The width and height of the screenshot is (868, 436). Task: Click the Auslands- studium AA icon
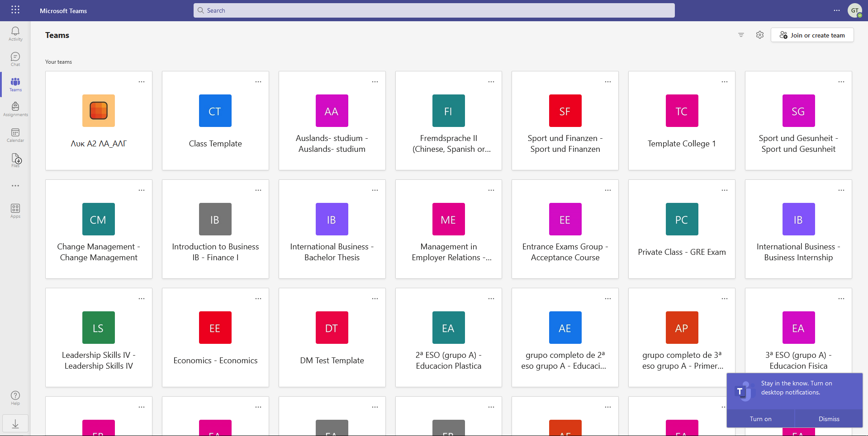click(x=332, y=111)
